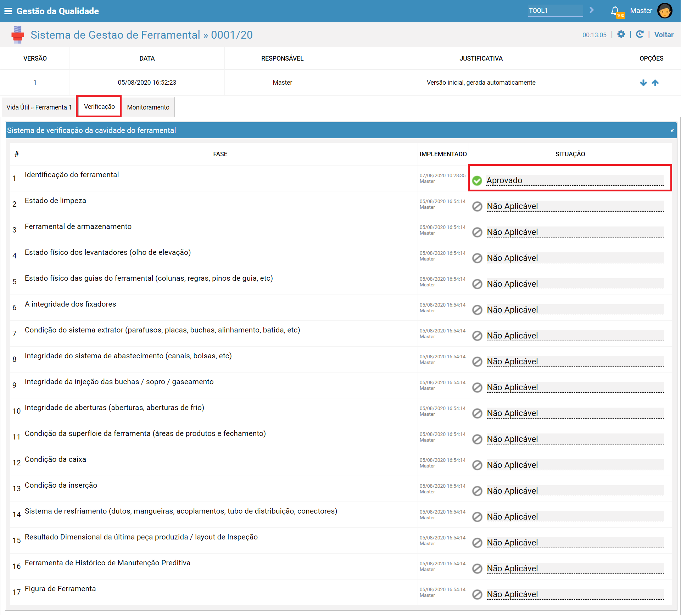Screen dimensions: 681x616
Task: Open Aprovado status dropdown for row 1
Action: click(575, 180)
